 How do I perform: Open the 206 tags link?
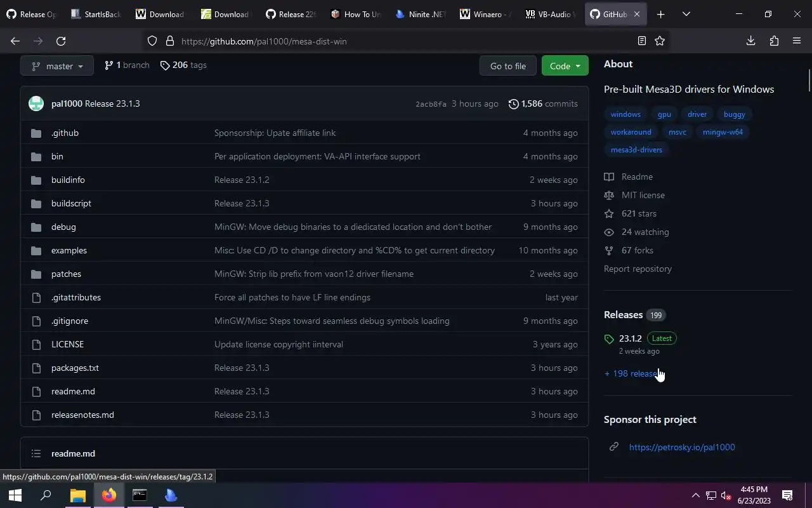click(x=183, y=65)
